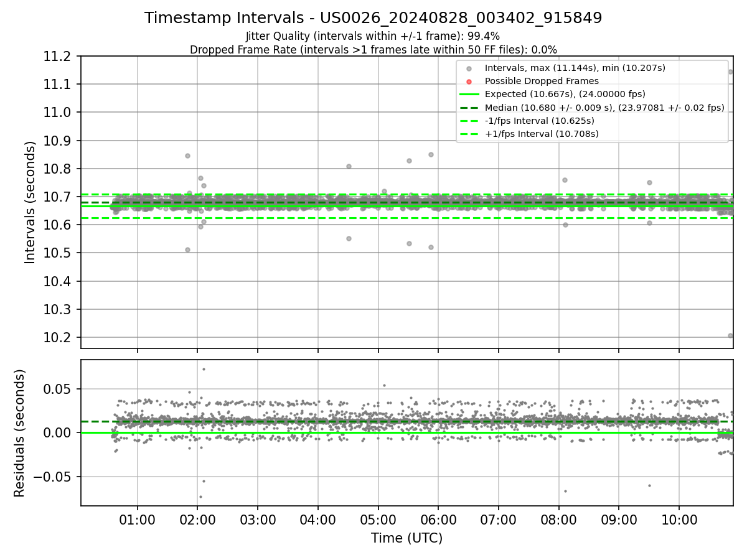
Task: Click legend entry +1/fps Interval (10.708s)
Action: point(542,134)
